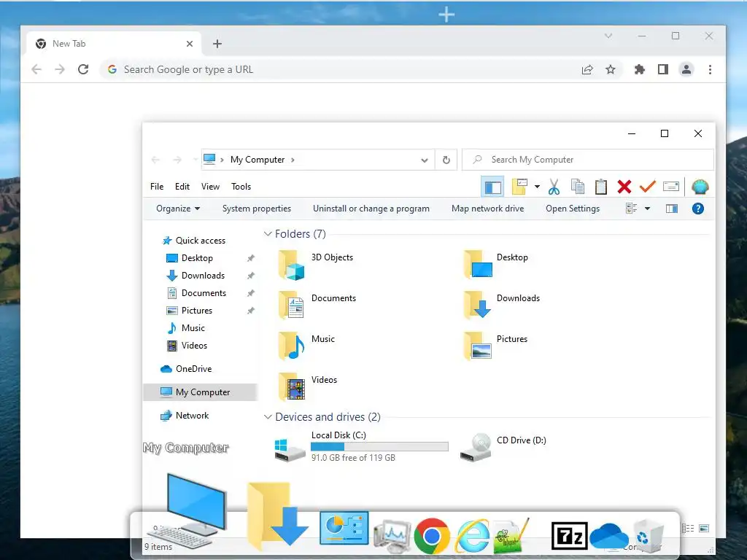The width and height of the screenshot is (747, 560).
Task: Open Chrome three-dot menu
Action: tap(710, 69)
